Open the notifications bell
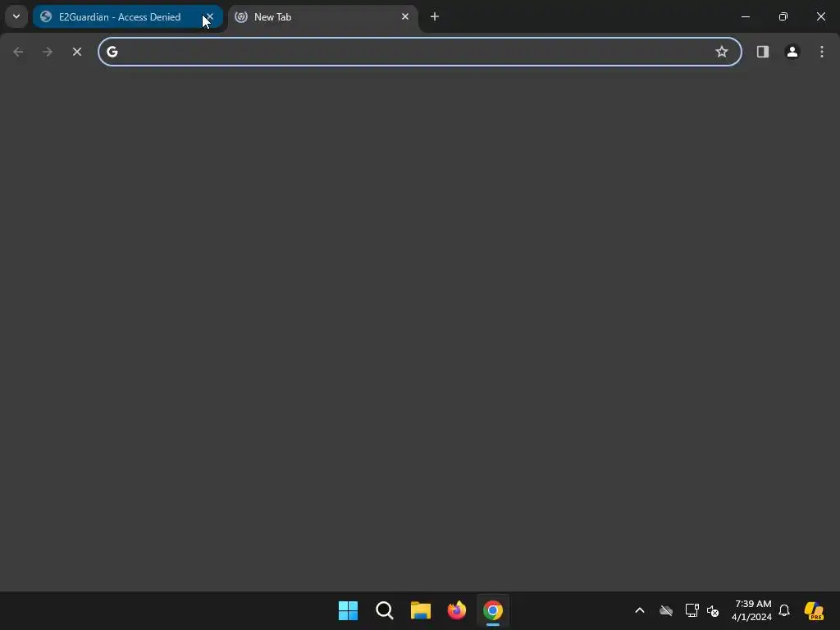Viewport: 840px width, 630px height. (x=784, y=610)
